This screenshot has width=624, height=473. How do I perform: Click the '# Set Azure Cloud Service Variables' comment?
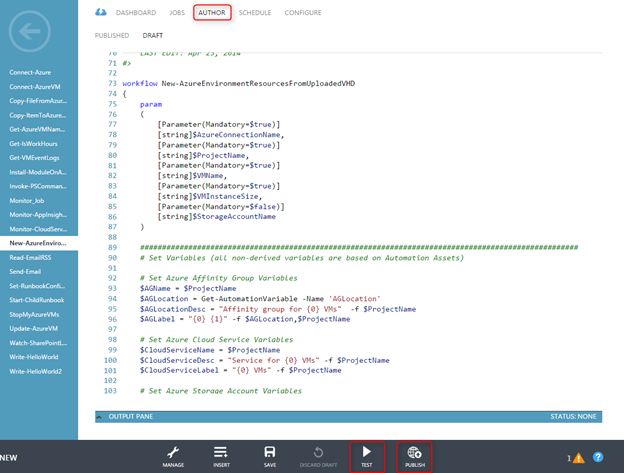coord(216,340)
